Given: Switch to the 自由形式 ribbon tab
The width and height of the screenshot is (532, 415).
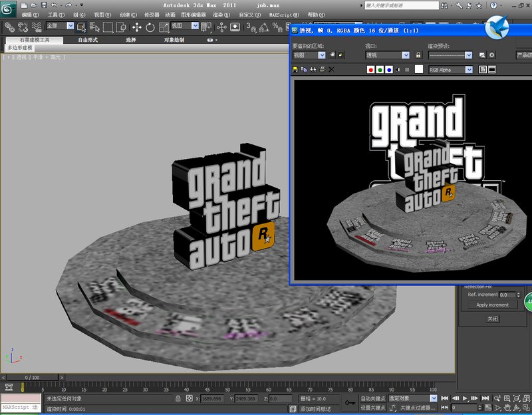Looking at the screenshot, I should pos(88,40).
